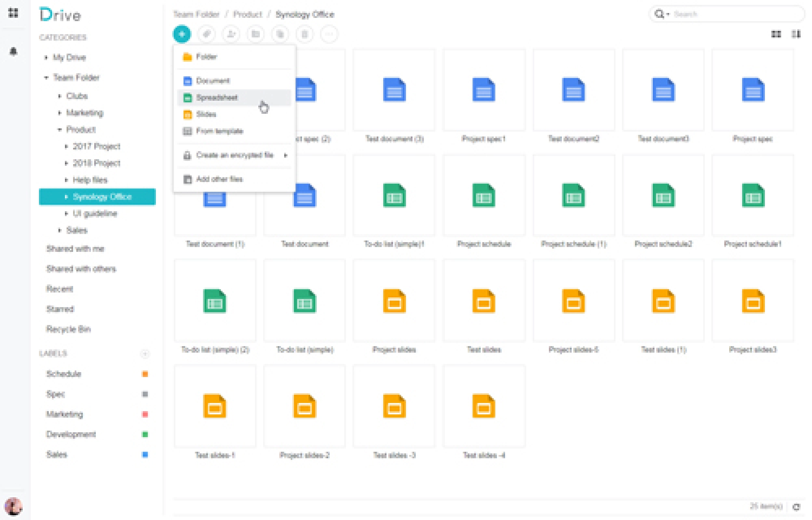This screenshot has height=520, width=812.
Task: Open the main menu grid icon
Action: click(x=13, y=13)
